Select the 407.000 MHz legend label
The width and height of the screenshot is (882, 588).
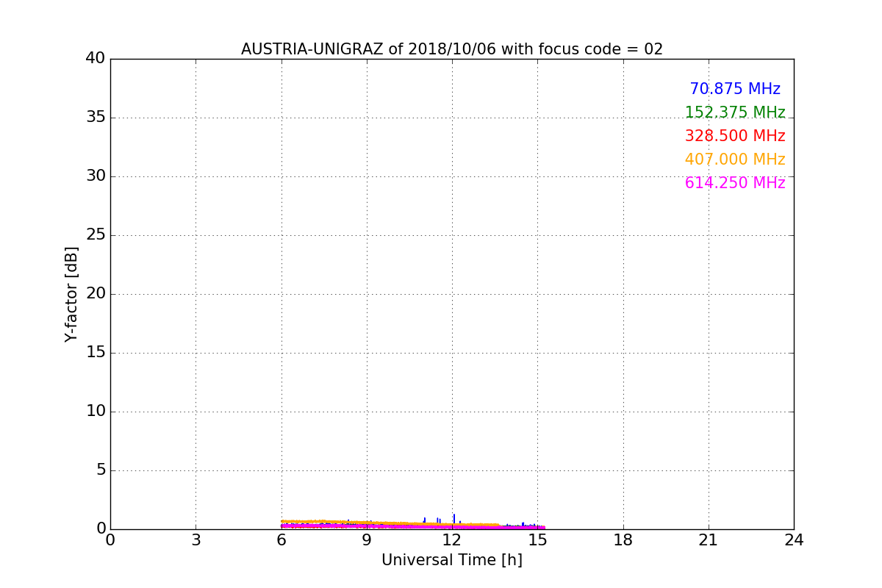pyautogui.click(x=735, y=159)
